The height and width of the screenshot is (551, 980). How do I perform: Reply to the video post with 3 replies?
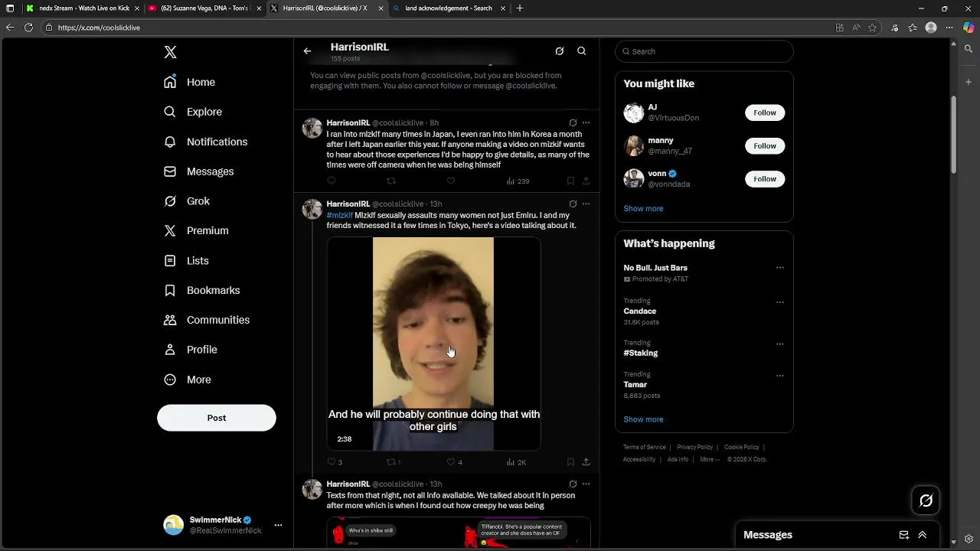335,462
